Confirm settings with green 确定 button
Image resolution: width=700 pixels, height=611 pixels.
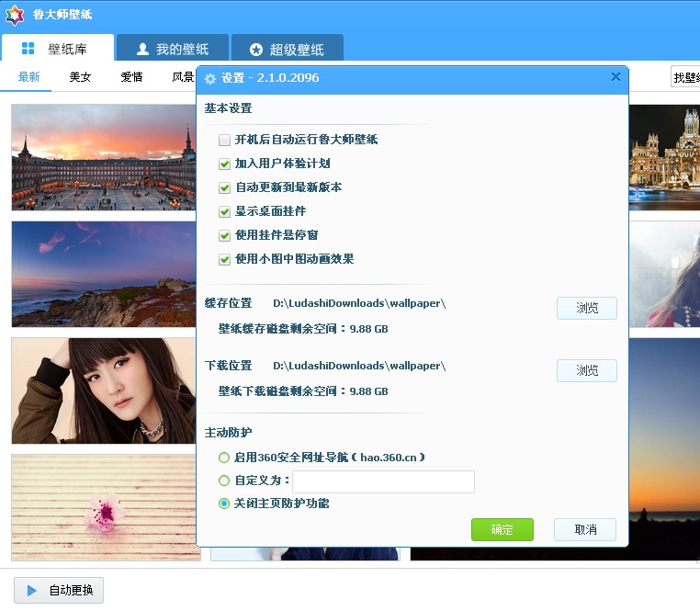[x=502, y=530]
